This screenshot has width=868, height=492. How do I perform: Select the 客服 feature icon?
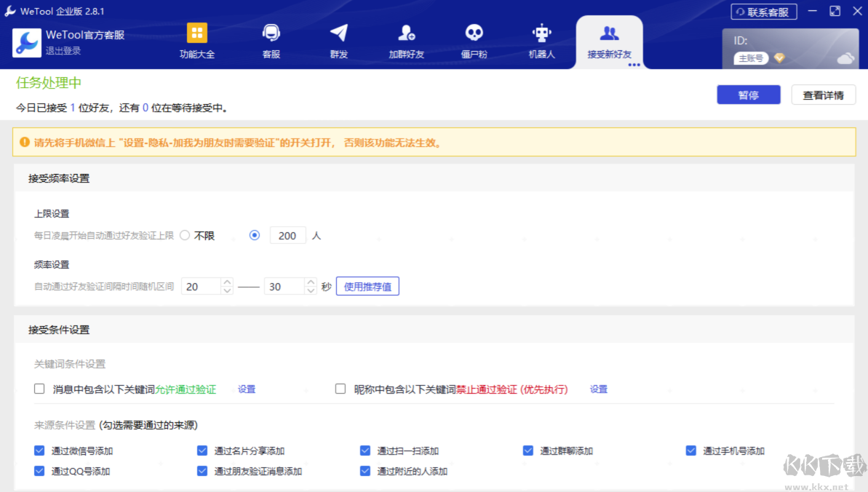(271, 39)
